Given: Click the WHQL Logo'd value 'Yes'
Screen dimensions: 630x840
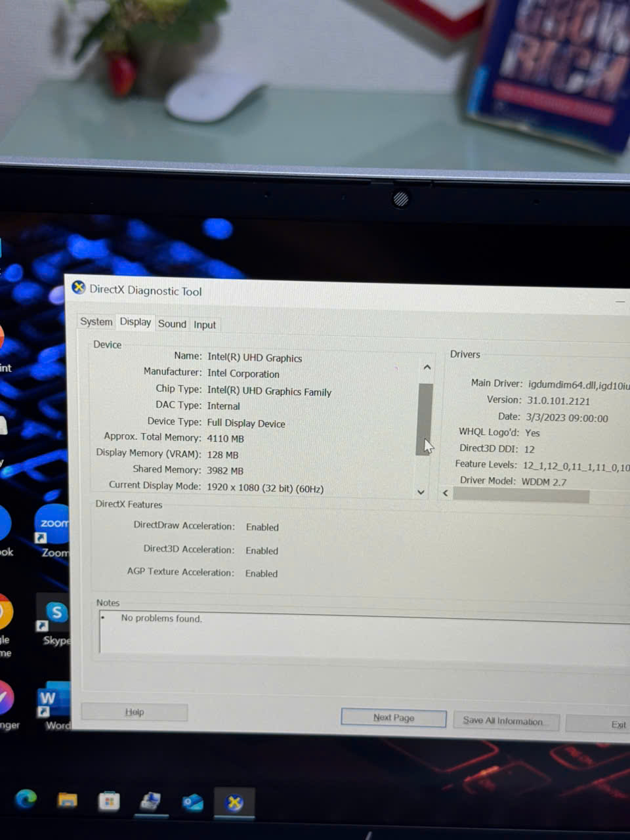Looking at the screenshot, I should pos(532,433).
